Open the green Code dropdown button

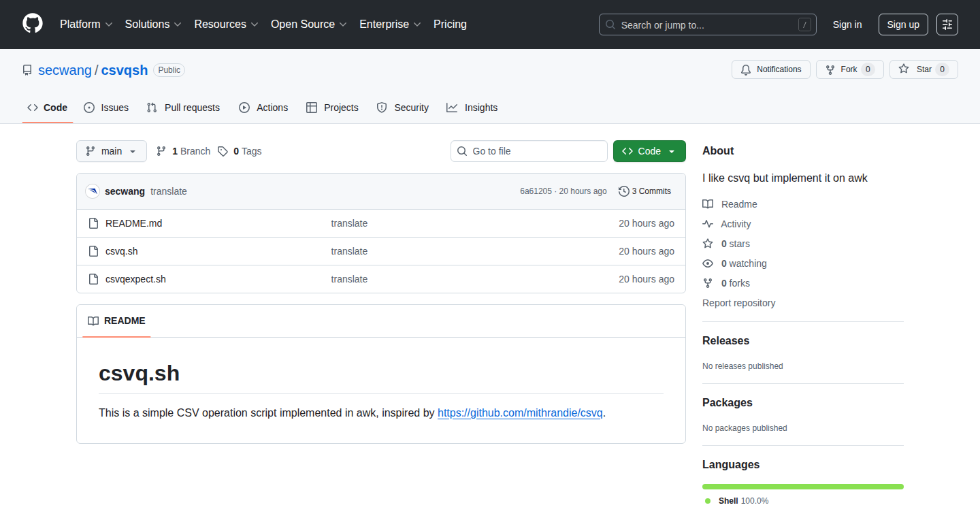point(649,151)
